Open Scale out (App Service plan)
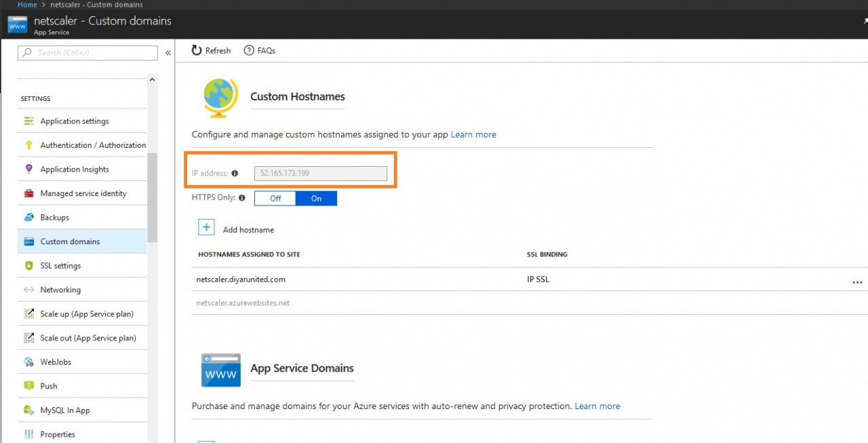The image size is (868, 443). click(82, 338)
